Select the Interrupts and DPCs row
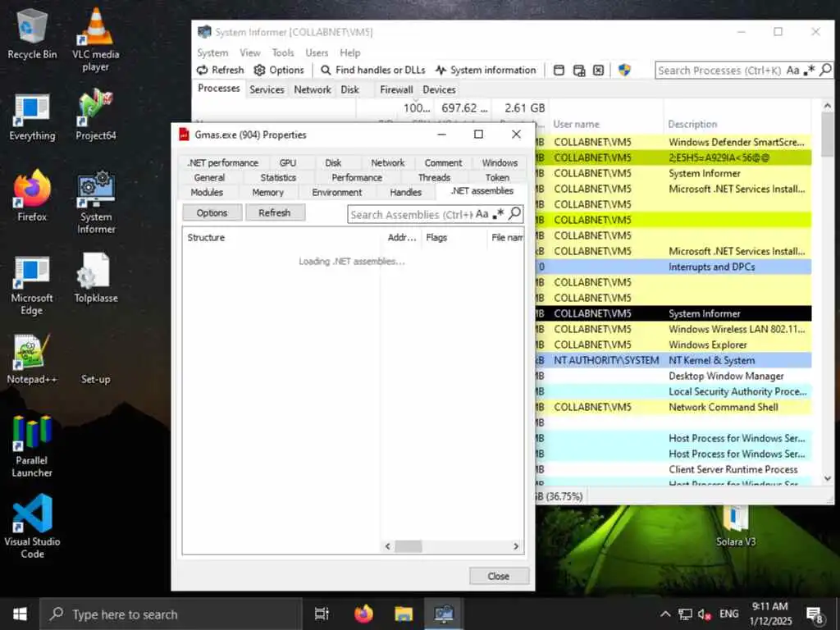 674,267
